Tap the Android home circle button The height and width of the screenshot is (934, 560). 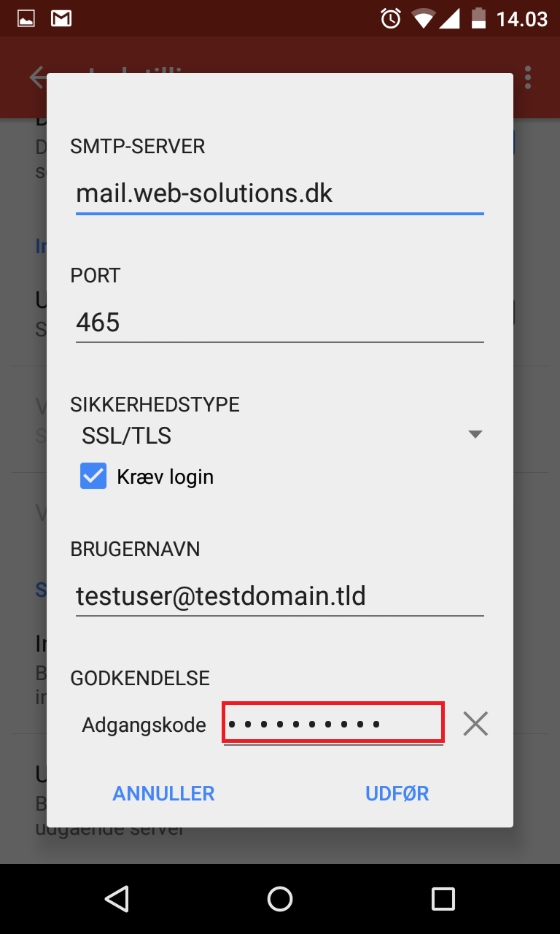tap(280, 899)
